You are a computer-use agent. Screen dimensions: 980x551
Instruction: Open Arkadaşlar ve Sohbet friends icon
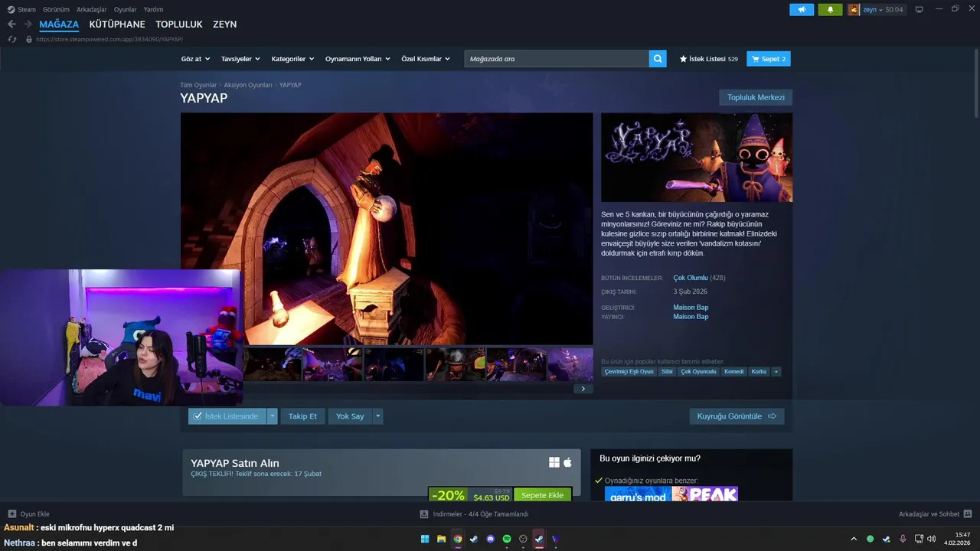(x=968, y=514)
